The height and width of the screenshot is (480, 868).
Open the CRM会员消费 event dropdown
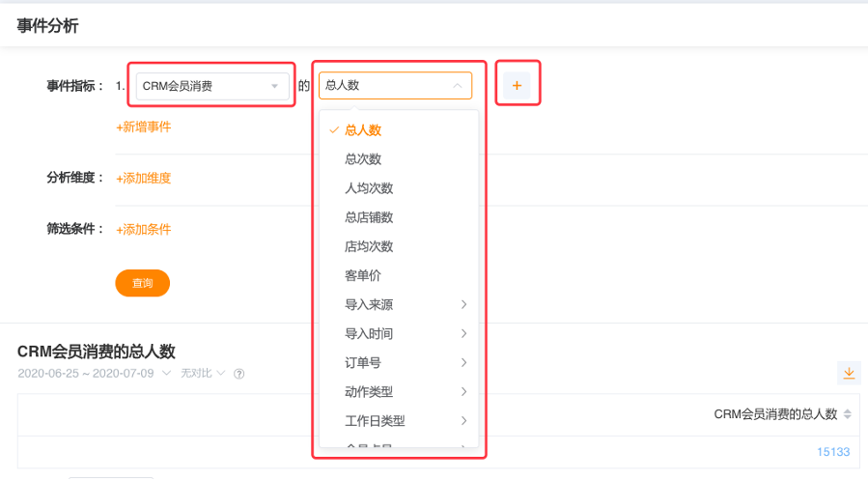pyautogui.click(x=211, y=86)
